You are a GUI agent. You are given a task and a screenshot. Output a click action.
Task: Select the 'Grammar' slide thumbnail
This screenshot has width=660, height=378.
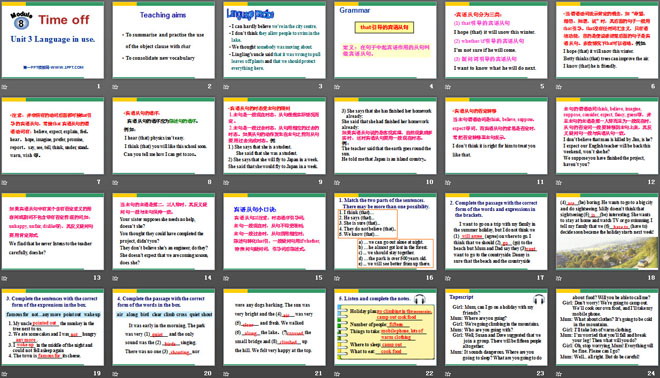pos(385,40)
